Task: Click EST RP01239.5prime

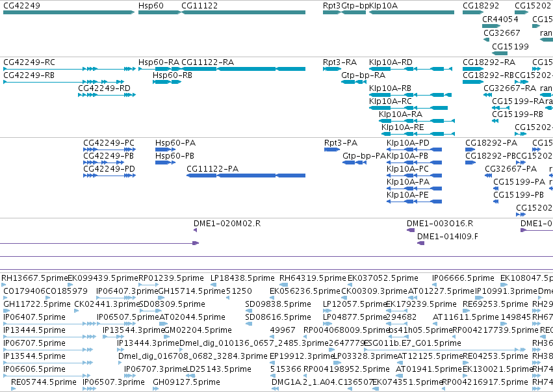Action: pyautogui.click(x=148, y=285)
